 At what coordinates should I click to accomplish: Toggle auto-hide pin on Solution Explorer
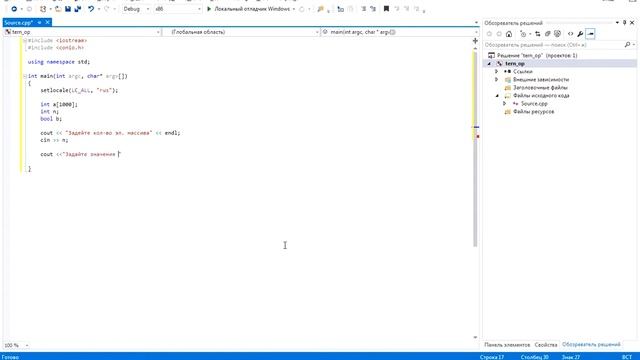pyautogui.click(x=624, y=23)
